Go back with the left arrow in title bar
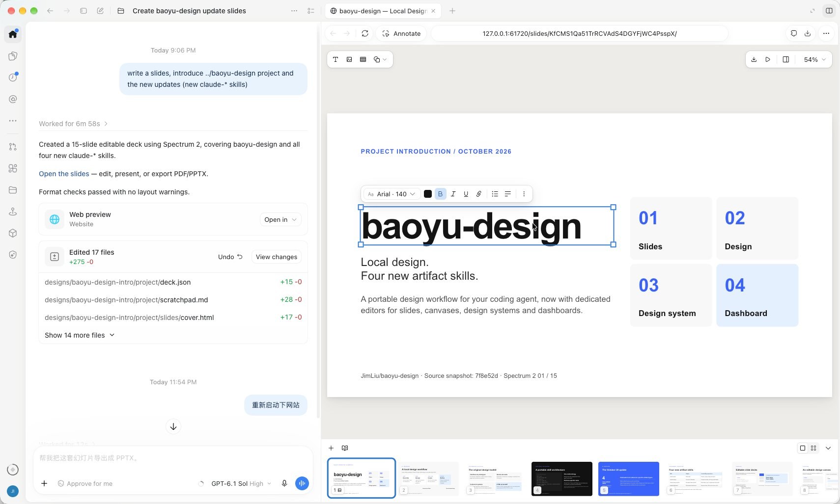The height and width of the screenshot is (504, 840). coord(50,11)
